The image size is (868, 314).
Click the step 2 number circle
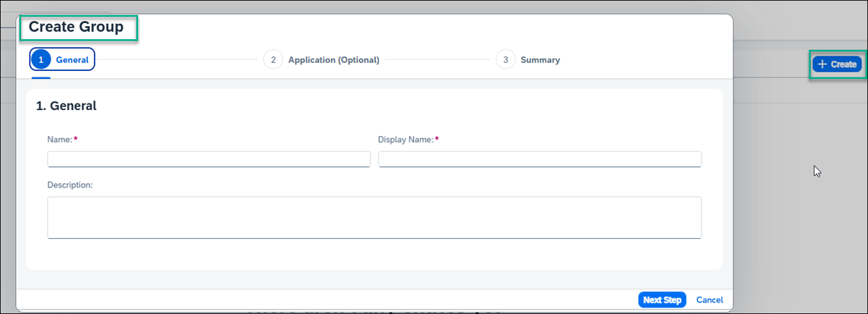[273, 60]
